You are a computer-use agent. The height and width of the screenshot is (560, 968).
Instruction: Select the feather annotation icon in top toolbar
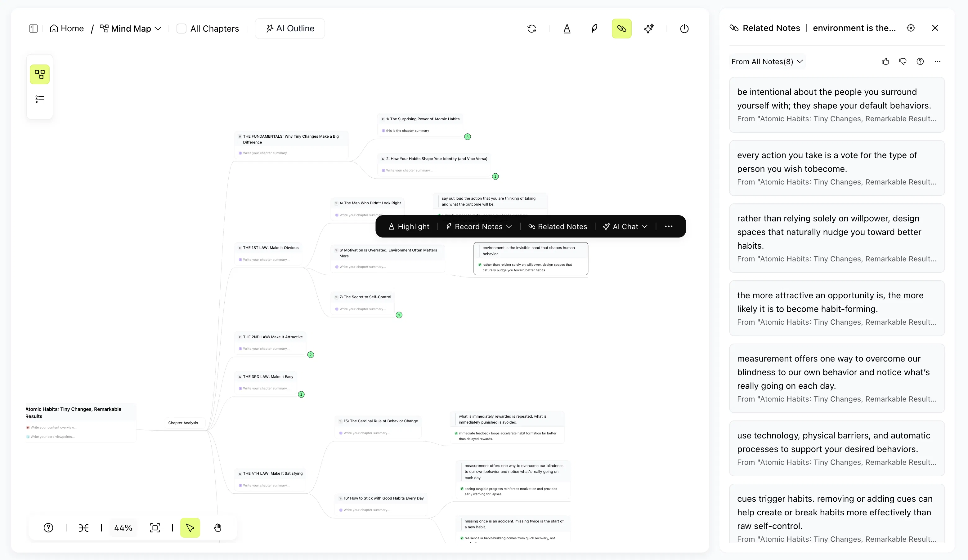594,29
